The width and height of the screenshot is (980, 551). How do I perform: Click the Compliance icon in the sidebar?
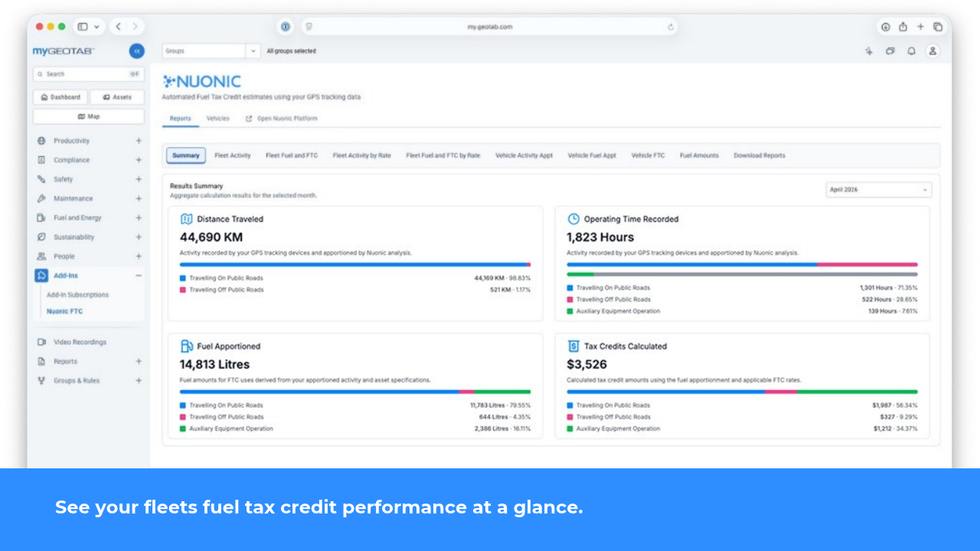coord(41,160)
